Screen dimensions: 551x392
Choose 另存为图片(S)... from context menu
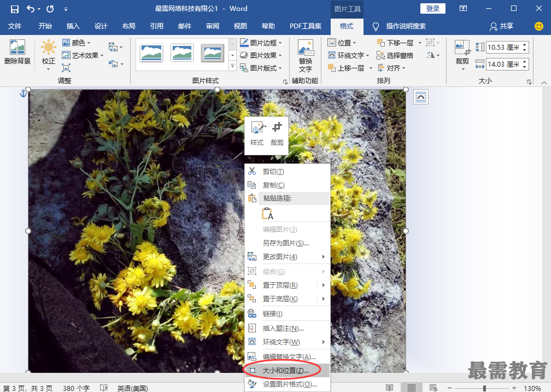288,243
